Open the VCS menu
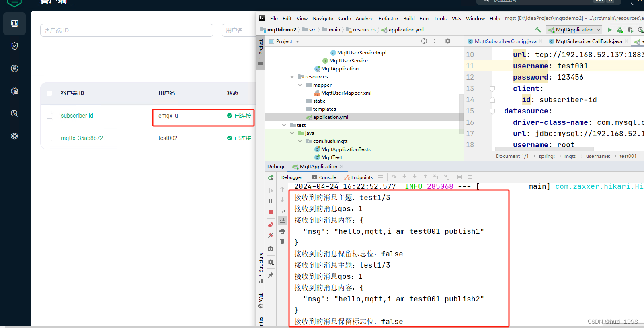 coord(456,18)
